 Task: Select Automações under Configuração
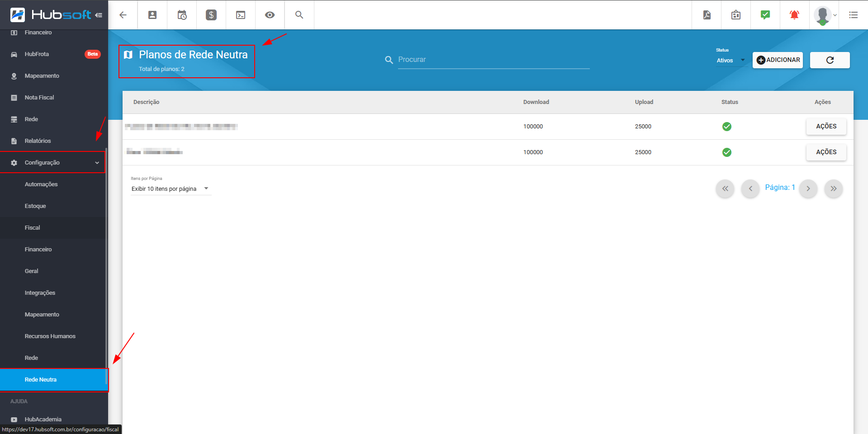coord(53,184)
